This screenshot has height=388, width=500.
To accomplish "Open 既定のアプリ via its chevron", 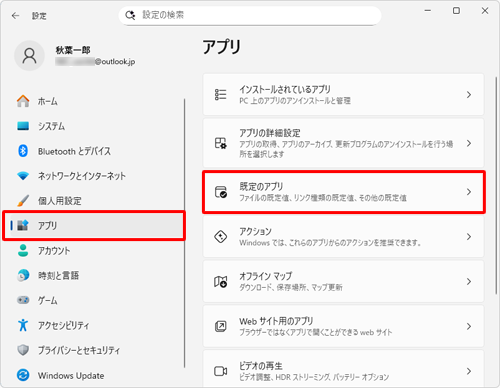I will tap(469, 192).
